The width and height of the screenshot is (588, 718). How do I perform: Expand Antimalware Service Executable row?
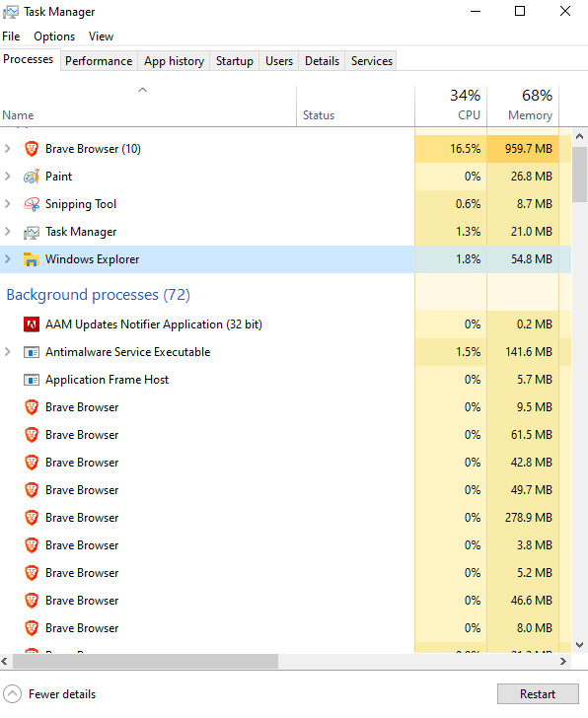pos(7,352)
